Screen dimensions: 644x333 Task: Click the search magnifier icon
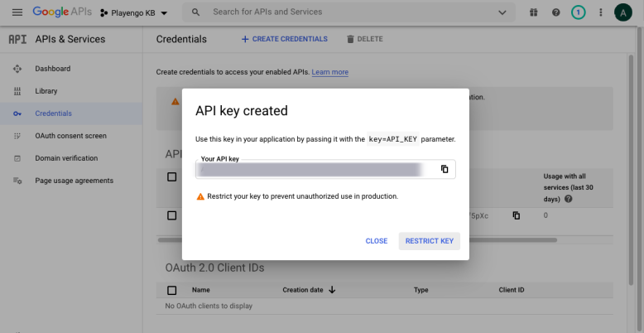click(x=196, y=12)
